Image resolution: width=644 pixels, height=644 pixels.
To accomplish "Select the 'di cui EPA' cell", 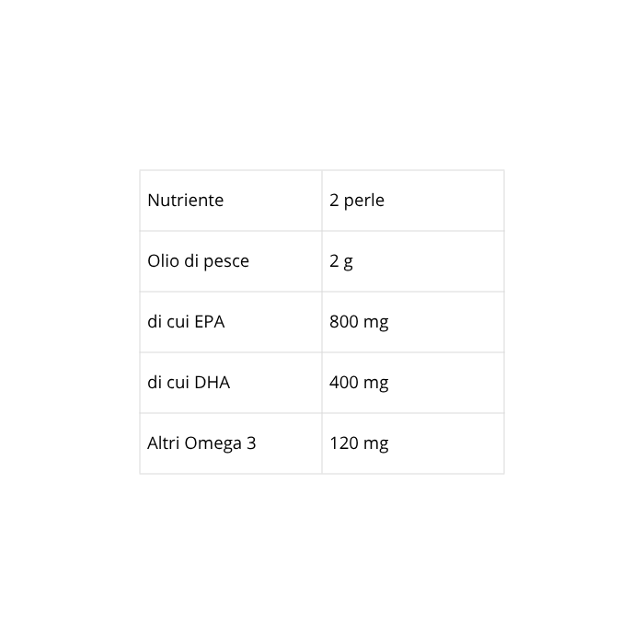I will [x=186, y=322].
